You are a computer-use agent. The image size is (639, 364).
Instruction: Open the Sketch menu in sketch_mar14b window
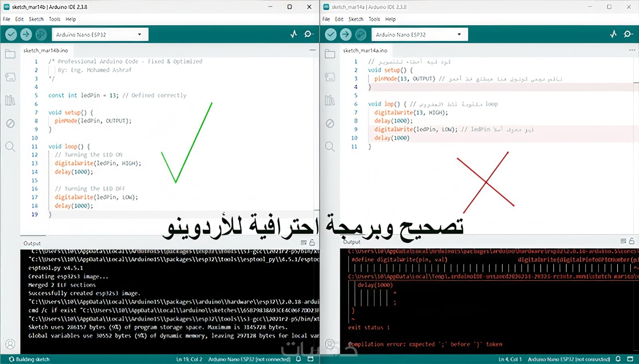point(36,19)
